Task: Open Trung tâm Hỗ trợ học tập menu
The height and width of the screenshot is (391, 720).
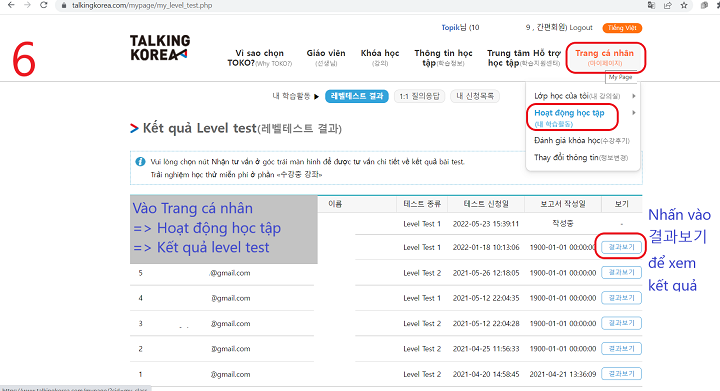Action: [524, 58]
